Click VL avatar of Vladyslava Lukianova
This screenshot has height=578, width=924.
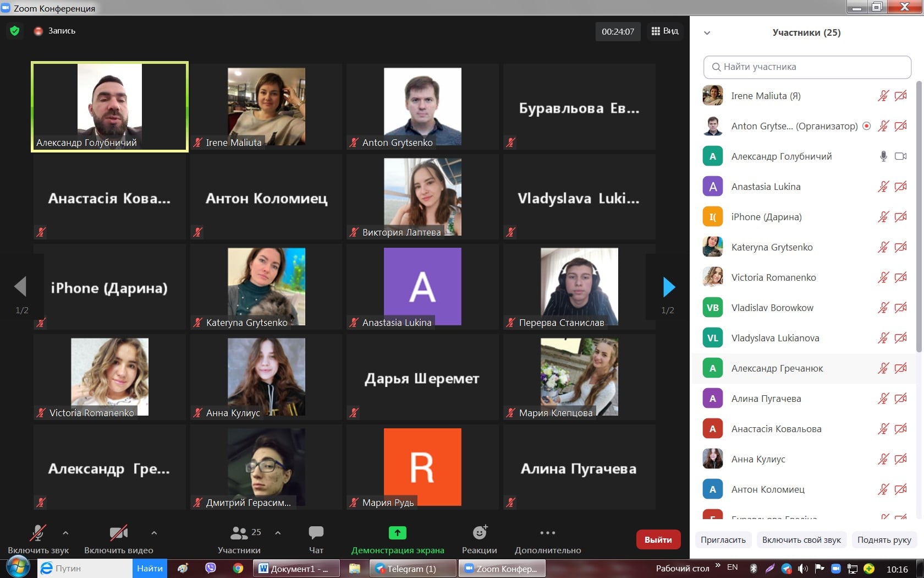(x=713, y=338)
